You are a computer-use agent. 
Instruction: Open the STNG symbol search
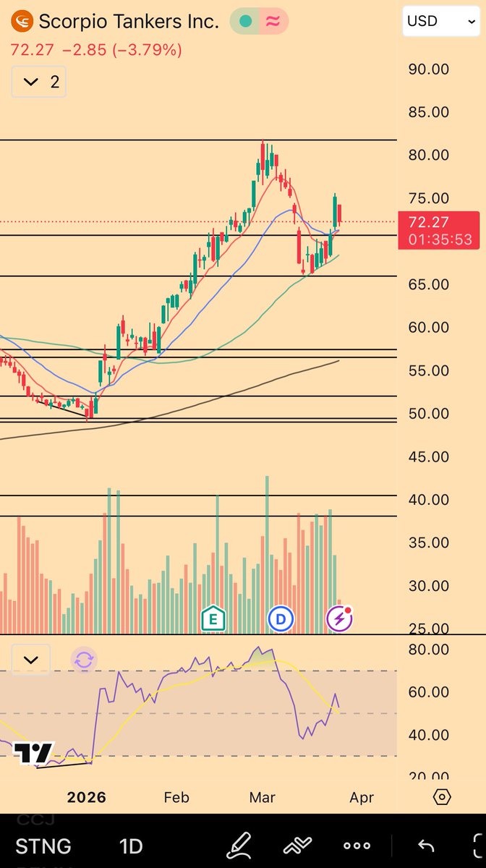click(x=43, y=846)
